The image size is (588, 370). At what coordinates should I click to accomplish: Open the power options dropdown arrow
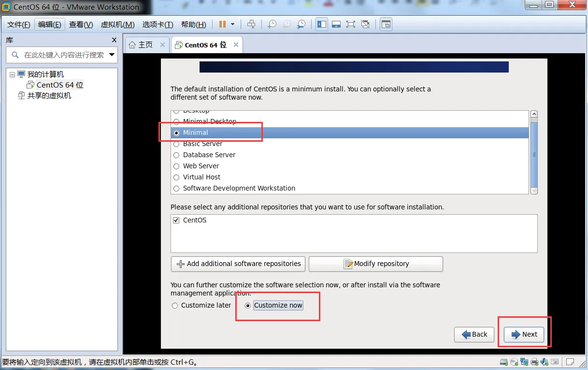pyautogui.click(x=232, y=24)
